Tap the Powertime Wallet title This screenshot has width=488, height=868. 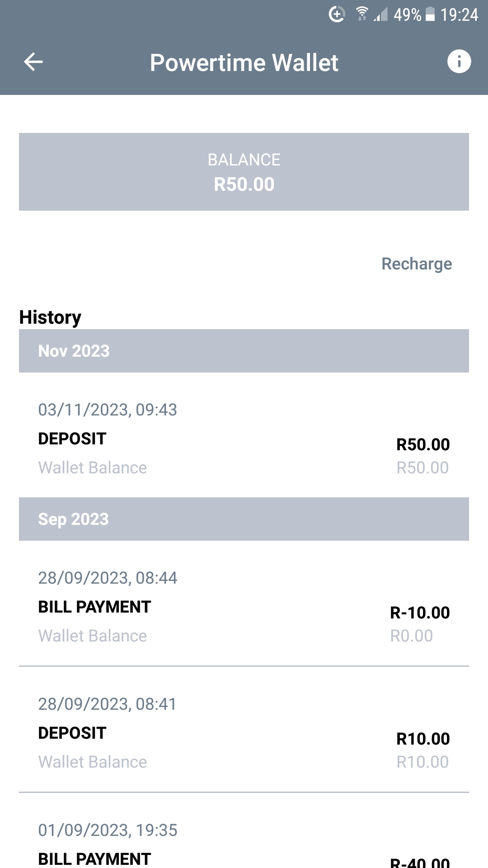(x=244, y=62)
